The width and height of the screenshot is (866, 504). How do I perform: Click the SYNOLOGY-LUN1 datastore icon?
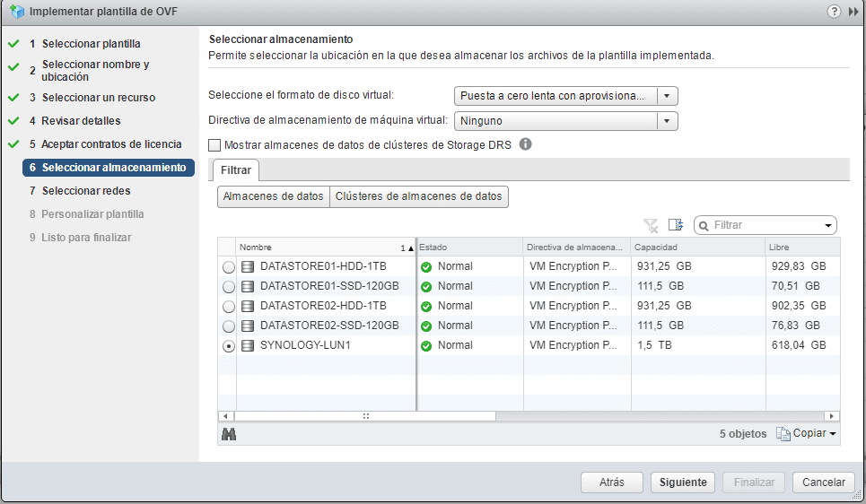(248, 345)
